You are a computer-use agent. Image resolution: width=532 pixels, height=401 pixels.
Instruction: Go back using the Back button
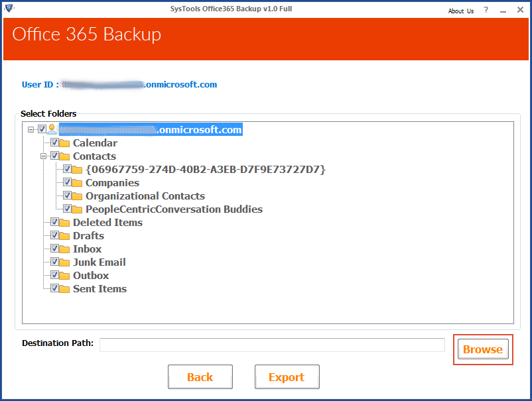tap(200, 377)
